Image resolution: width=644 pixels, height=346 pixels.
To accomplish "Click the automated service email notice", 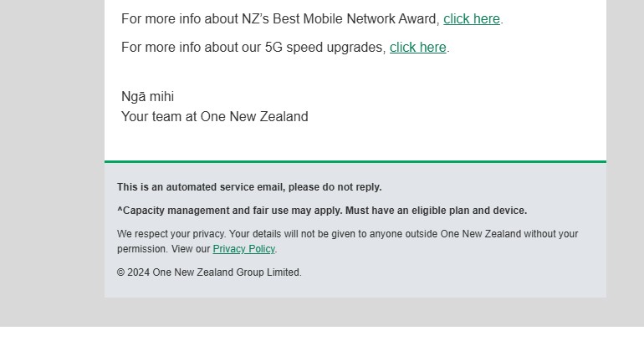I will [249, 187].
